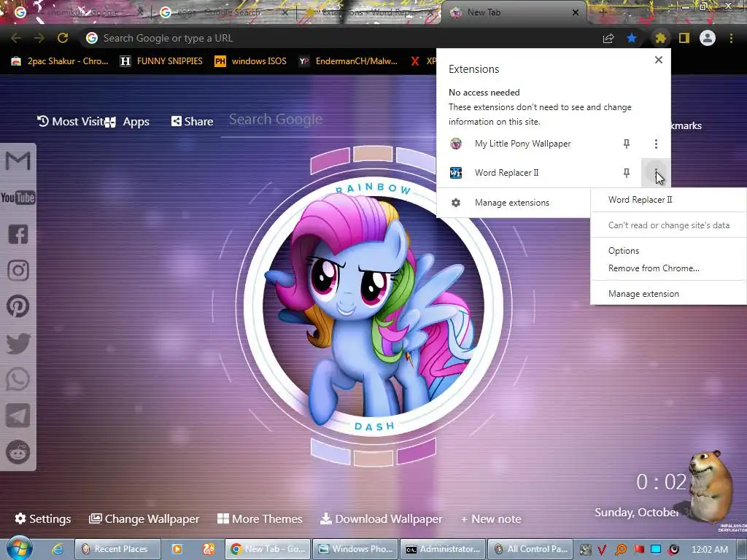Open Most Visited list
747x560 pixels.
point(71,122)
